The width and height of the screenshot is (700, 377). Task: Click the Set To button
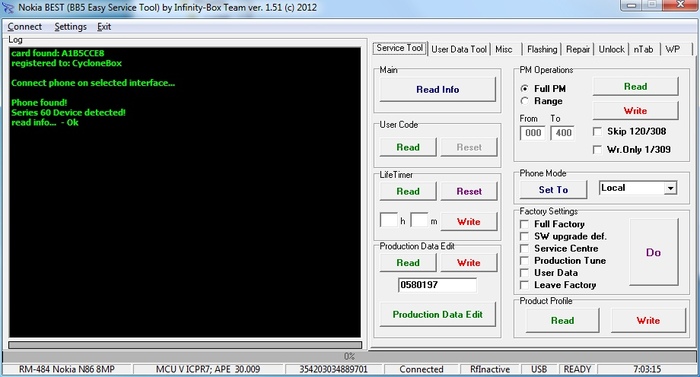pos(553,190)
